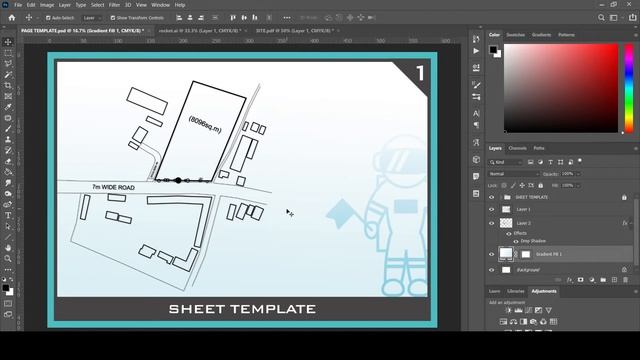Hide the SHEET TEMPLATE group
The image size is (640, 360).
click(491, 197)
